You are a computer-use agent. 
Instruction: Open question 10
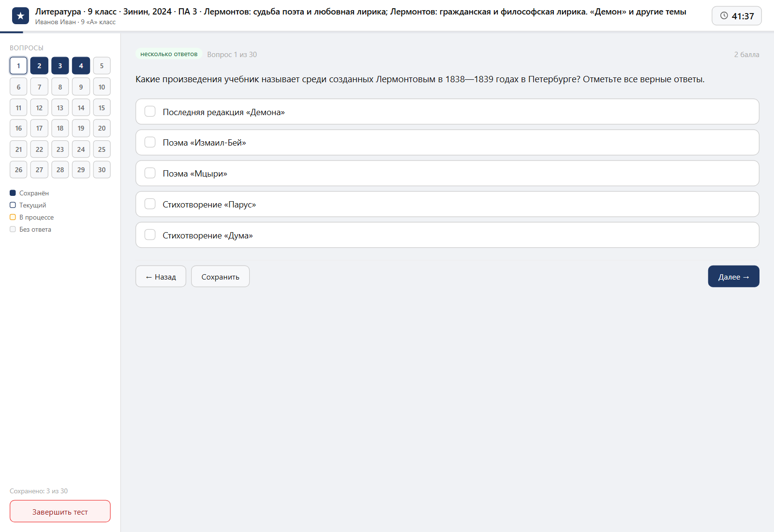point(102,87)
